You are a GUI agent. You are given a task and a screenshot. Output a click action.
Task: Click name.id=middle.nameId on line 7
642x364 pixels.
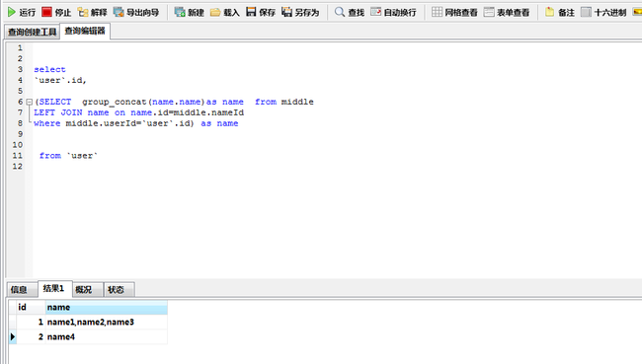(187, 112)
